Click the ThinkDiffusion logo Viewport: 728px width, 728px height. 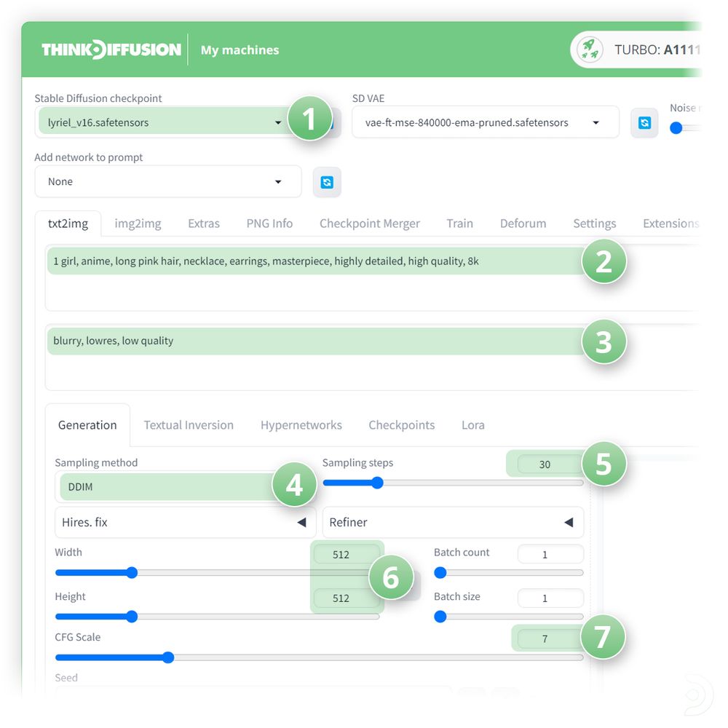pos(111,50)
